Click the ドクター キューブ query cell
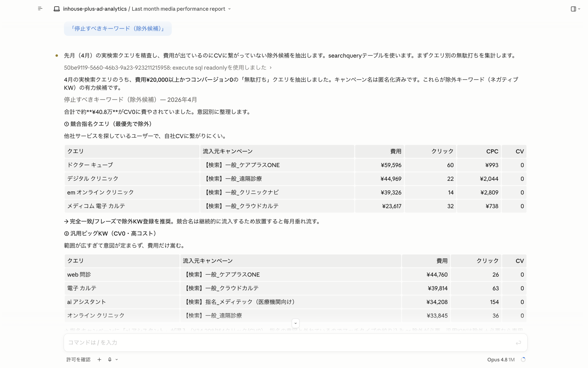The image size is (588, 368). click(132, 165)
